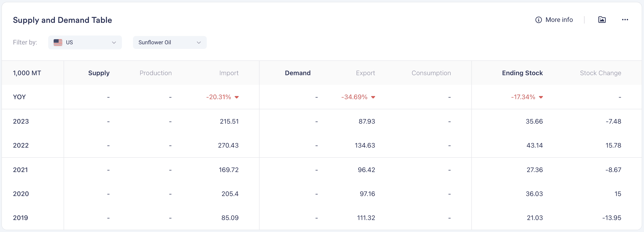The image size is (644, 232).
Task: Click the -8.67 stock change value
Action: coord(613,170)
